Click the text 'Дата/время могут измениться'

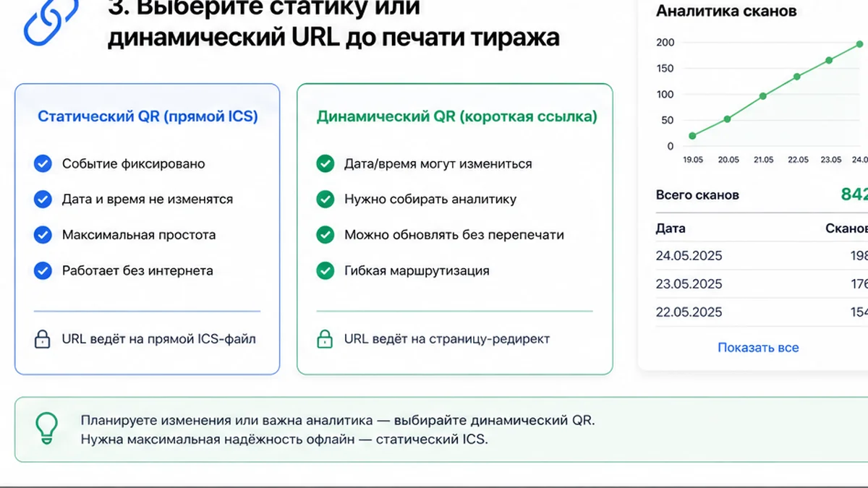pos(438,164)
